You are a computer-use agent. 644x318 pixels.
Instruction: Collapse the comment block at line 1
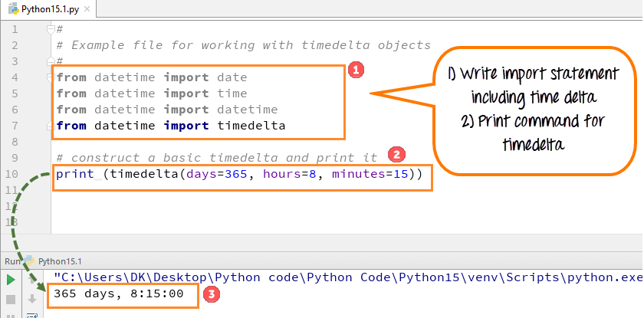pos(51,29)
